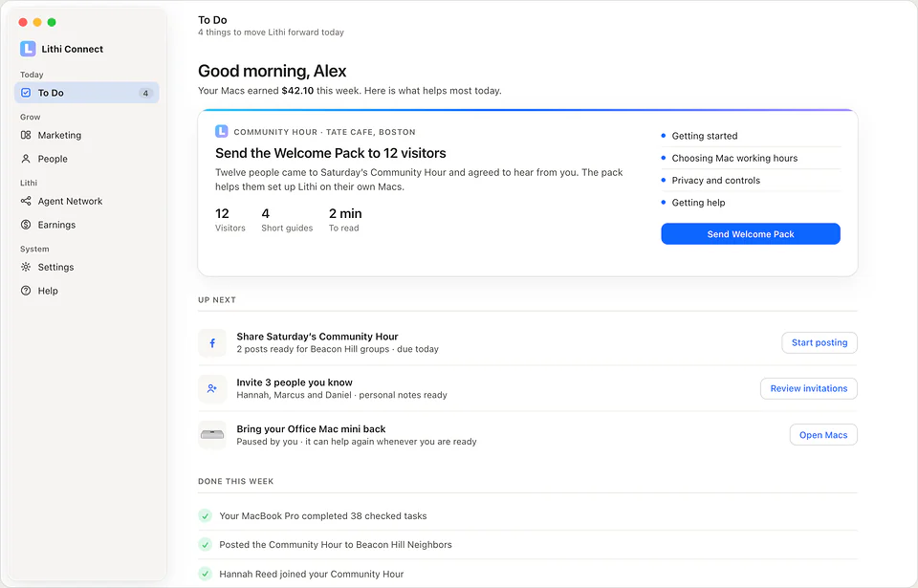The width and height of the screenshot is (918, 588).
Task: Select the Getting started guide
Action: click(751, 136)
